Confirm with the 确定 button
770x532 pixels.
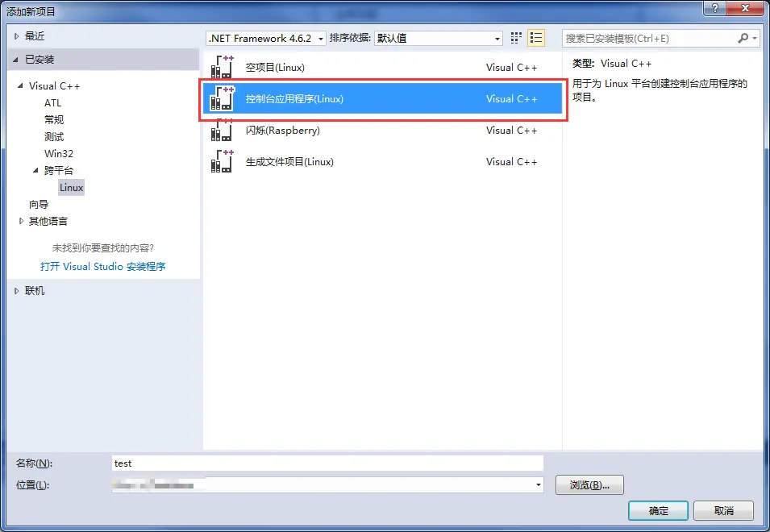(658, 511)
